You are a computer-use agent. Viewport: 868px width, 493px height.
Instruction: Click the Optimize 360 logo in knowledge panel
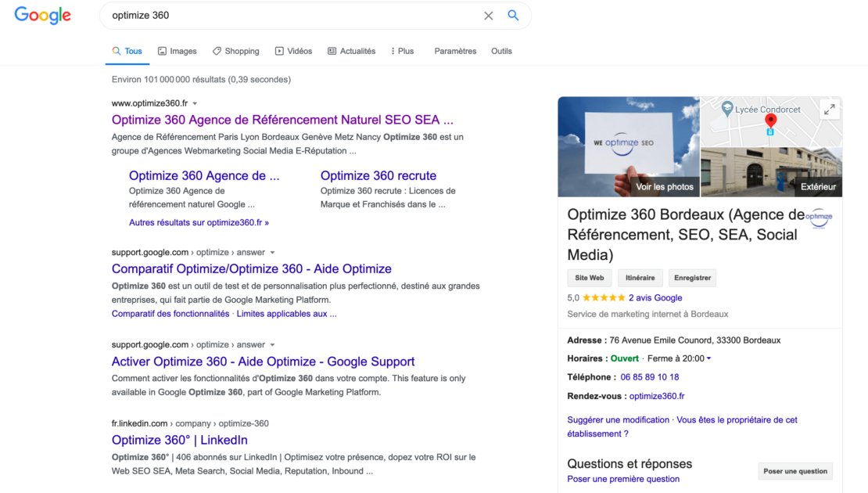819,218
